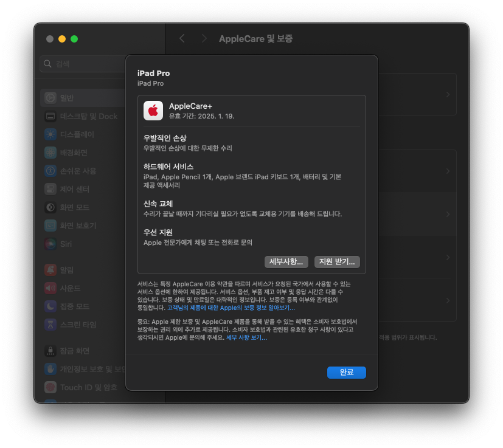Click the search magnifier icon
Screen dimensions: 503x448
47,64
